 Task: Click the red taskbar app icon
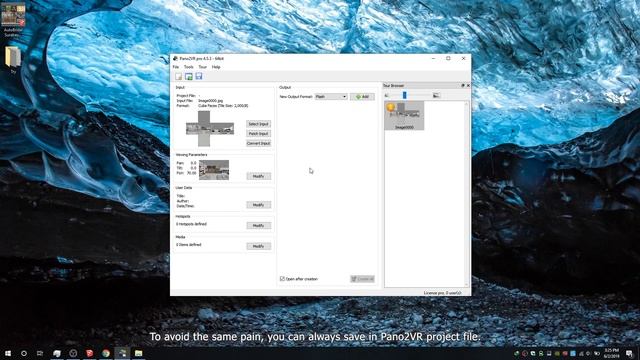[x=89, y=353]
